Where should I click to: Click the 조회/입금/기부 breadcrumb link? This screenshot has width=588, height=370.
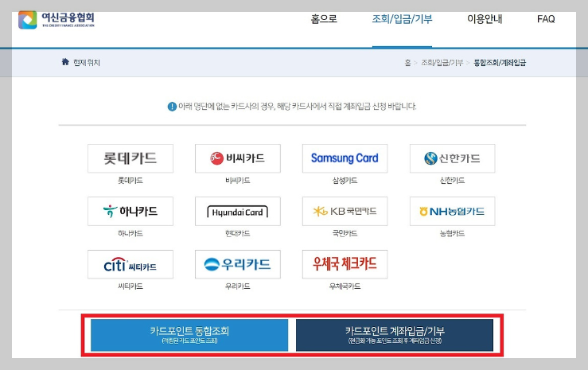pyautogui.click(x=442, y=63)
